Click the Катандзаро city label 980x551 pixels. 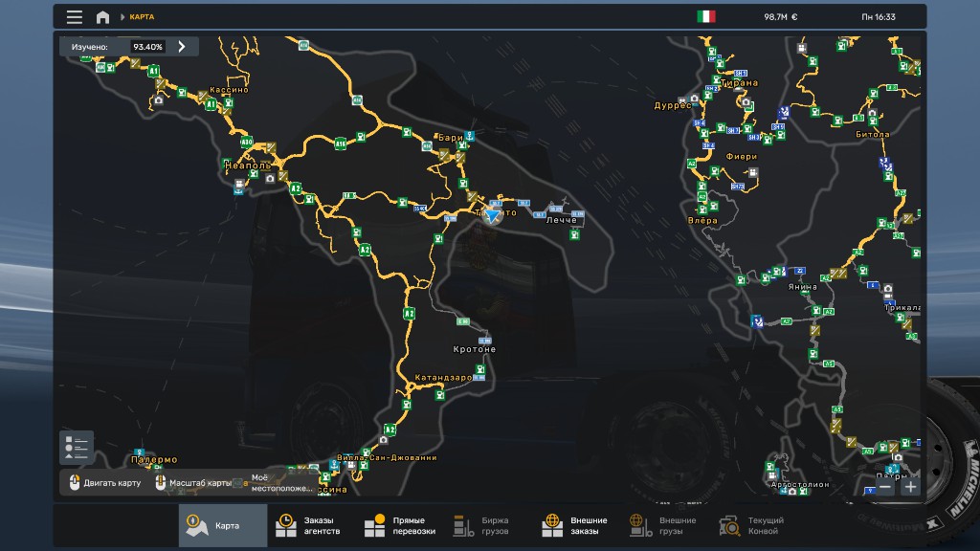pos(443,377)
